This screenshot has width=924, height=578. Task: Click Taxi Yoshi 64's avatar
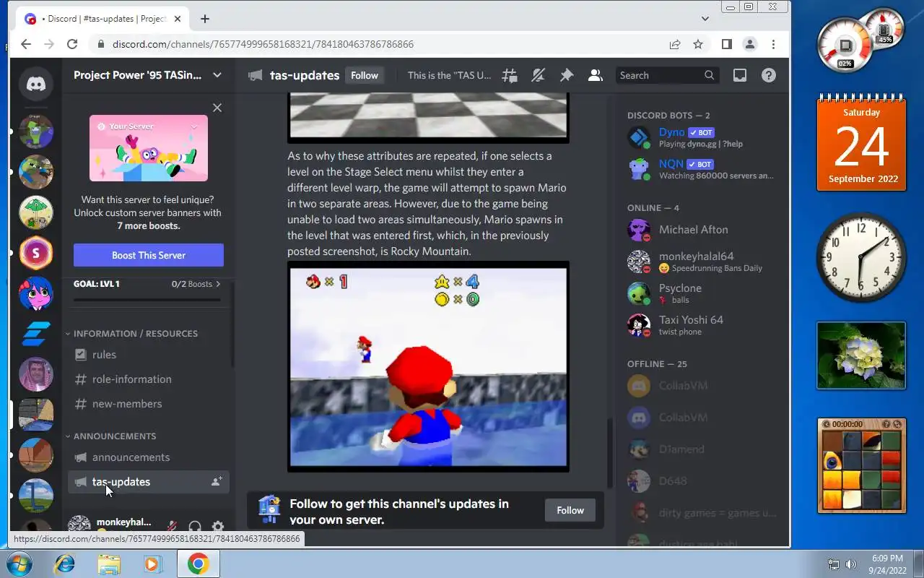639,325
